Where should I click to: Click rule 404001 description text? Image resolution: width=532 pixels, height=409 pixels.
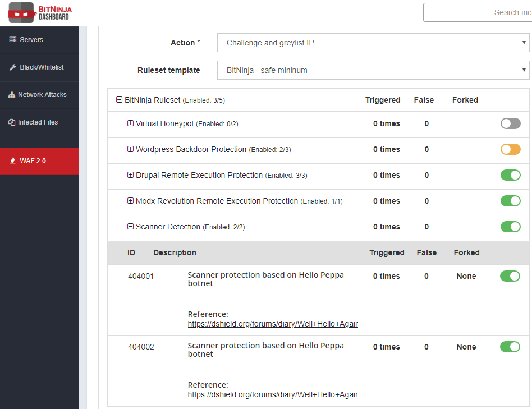click(x=265, y=279)
